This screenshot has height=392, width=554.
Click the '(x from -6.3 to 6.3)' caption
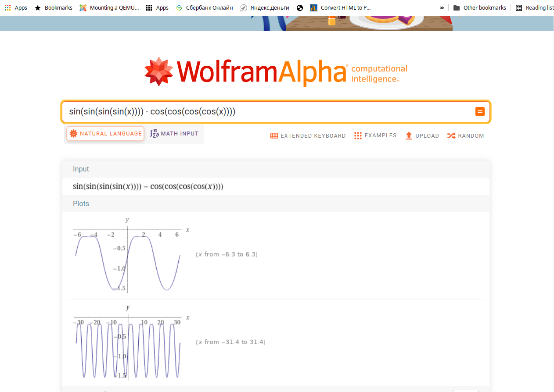click(227, 254)
